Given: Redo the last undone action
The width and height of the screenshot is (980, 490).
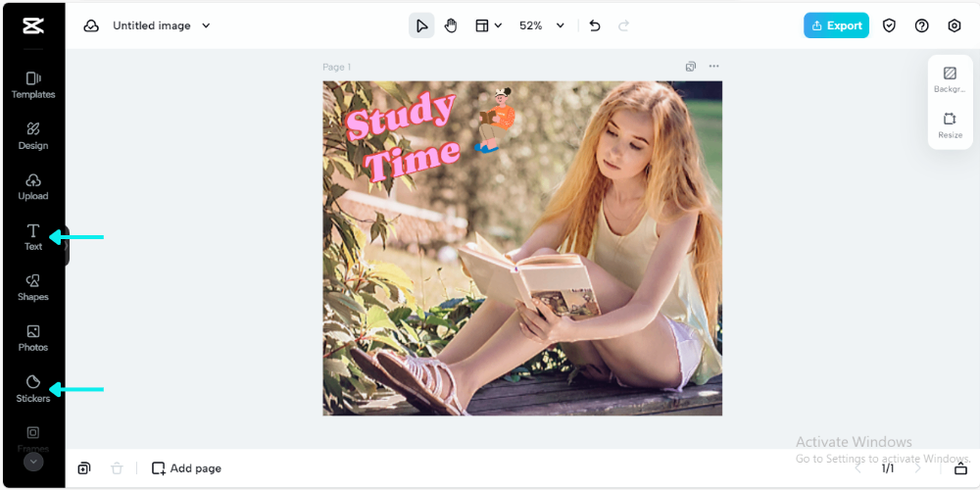Looking at the screenshot, I should [x=623, y=25].
